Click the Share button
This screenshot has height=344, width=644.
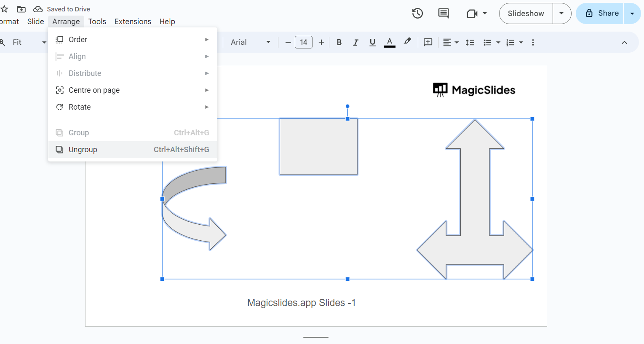[x=602, y=13]
